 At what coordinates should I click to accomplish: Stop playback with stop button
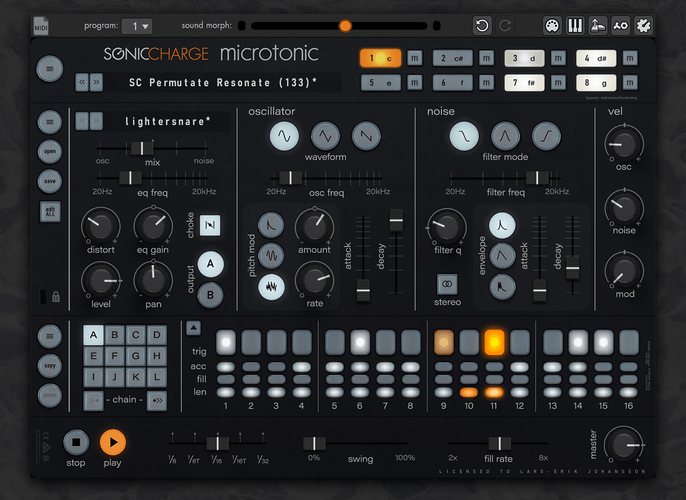pyautogui.click(x=76, y=442)
